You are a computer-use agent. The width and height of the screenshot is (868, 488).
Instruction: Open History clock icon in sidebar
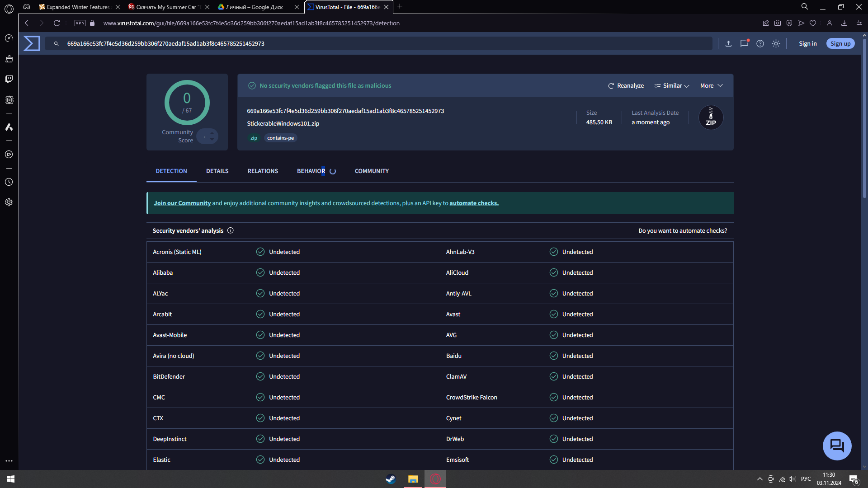point(9,182)
